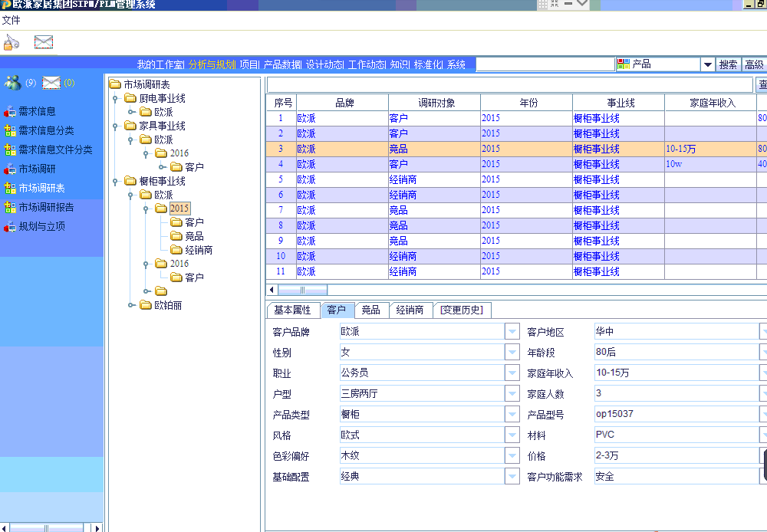
Task: Open 规划与立项 in the sidebar
Action: coord(41,227)
